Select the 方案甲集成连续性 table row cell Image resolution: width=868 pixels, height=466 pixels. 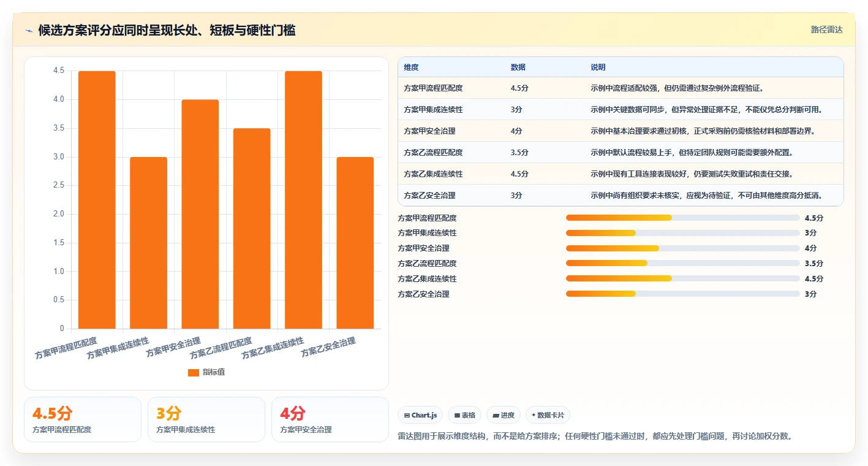point(433,110)
